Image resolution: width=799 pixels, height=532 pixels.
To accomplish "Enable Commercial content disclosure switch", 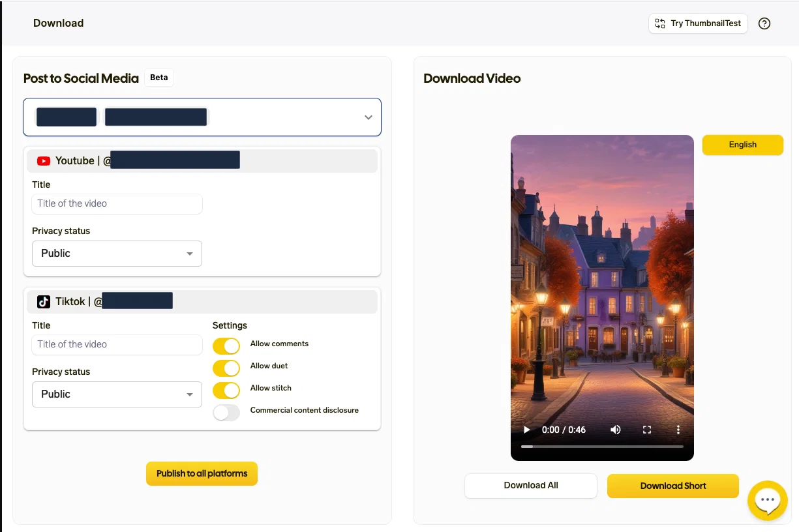I will [226, 412].
